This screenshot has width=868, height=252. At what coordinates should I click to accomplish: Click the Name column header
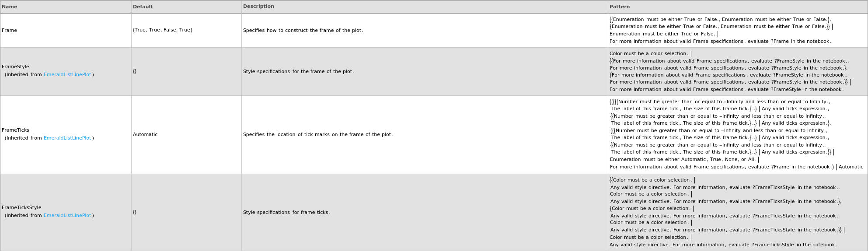click(x=10, y=7)
